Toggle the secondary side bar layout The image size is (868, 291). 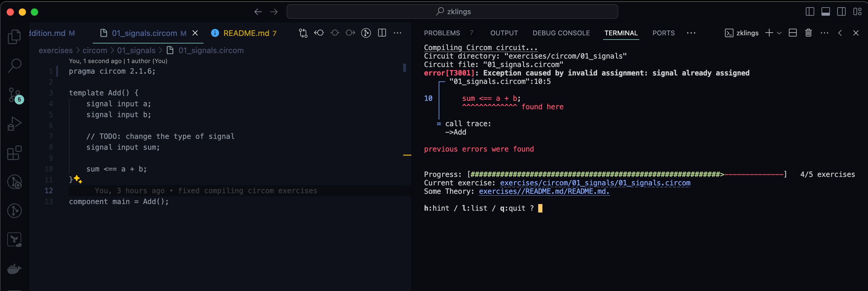(x=841, y=12)
